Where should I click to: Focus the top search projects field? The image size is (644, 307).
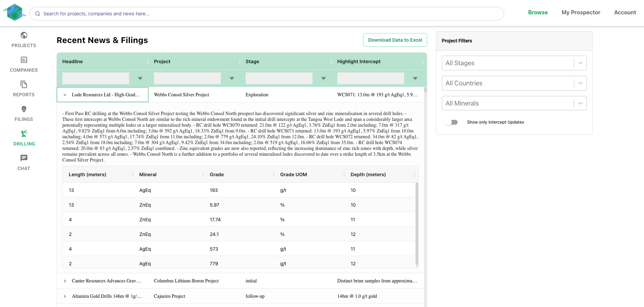267,14
